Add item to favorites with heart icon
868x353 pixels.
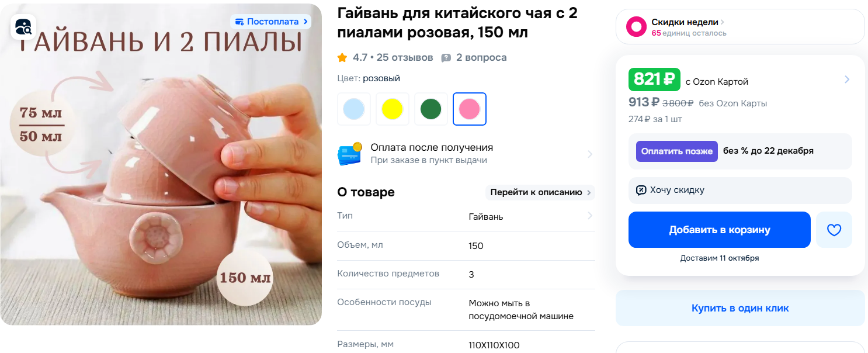pos(834,230)
